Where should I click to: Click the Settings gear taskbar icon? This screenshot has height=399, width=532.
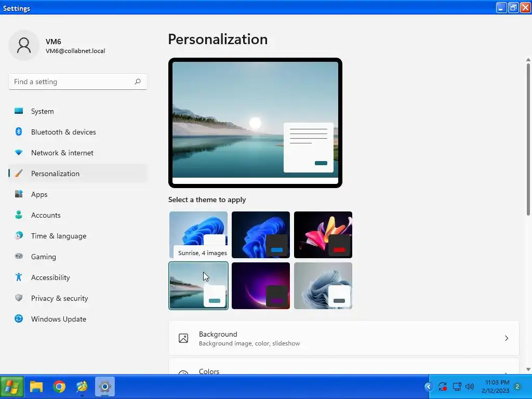(105, 387)
